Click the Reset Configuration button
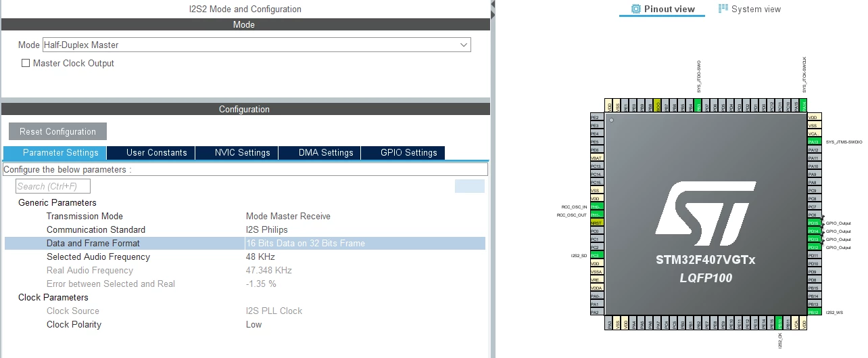Viewport: 868px width, 358px height. [x=57, y=131]
